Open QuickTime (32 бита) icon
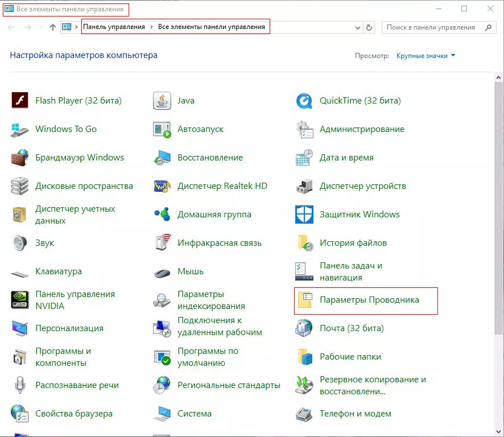The height and width of the screenshot is (437, 504). click(304, 100)
